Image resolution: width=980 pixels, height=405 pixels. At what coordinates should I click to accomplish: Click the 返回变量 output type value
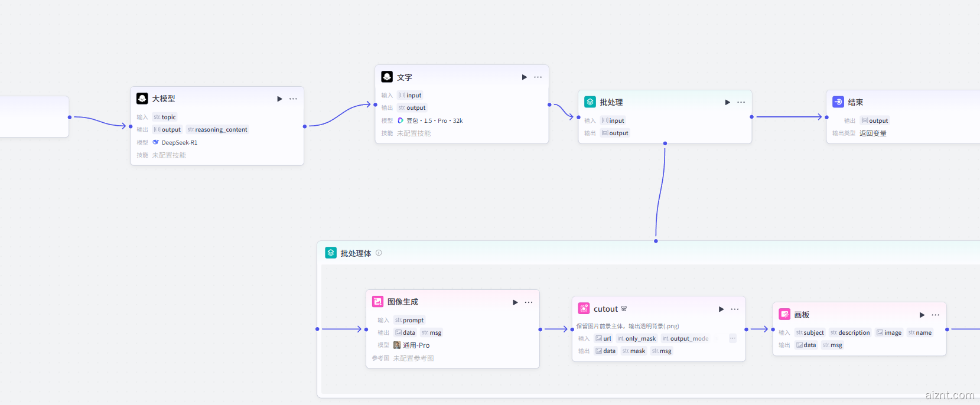(x=872, y=133)
